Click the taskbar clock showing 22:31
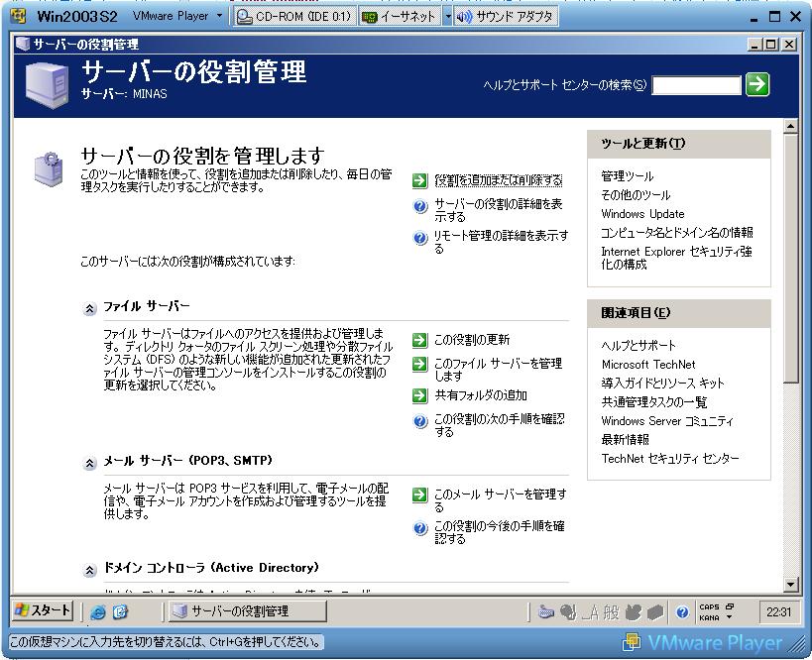Viewport: 812px width, 660px height. [x=778, y=612]
